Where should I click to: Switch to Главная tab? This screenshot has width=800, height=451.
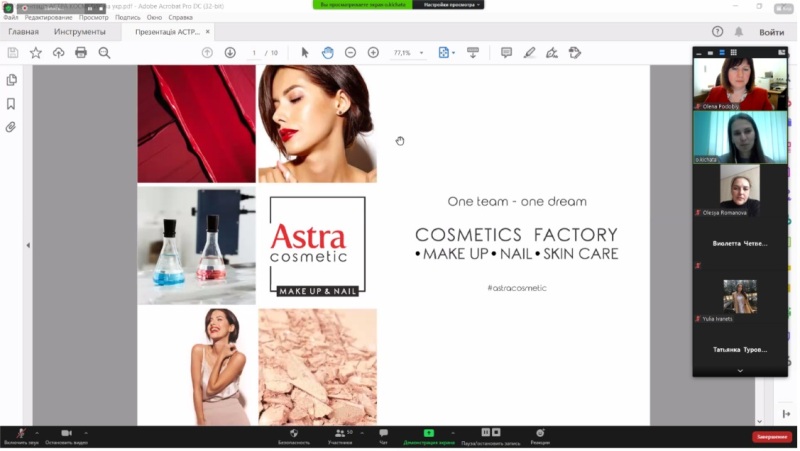point(23,32)
